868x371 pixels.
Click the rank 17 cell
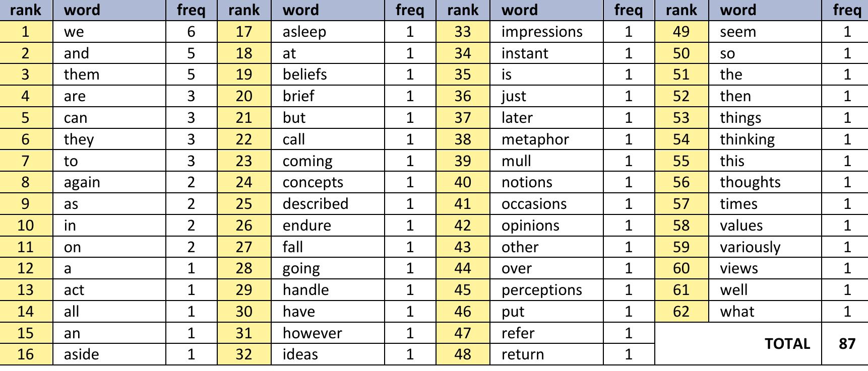point(244,32)
